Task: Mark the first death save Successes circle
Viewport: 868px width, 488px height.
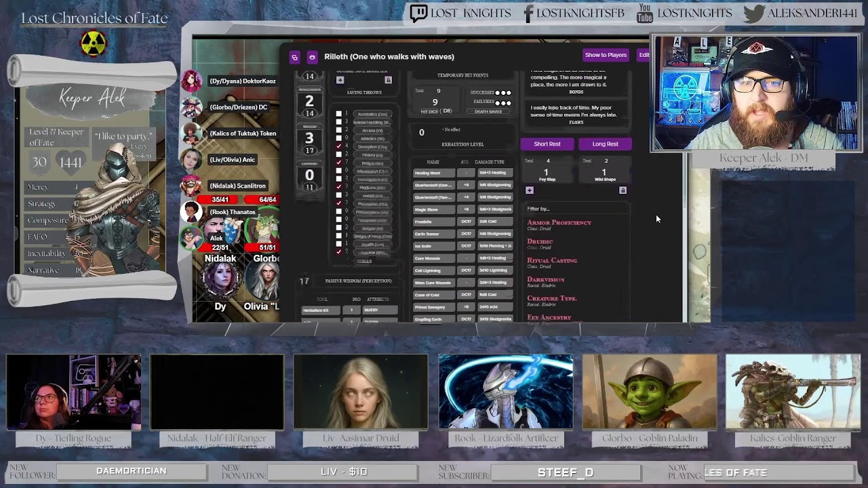Action: (x=498, y=93)
